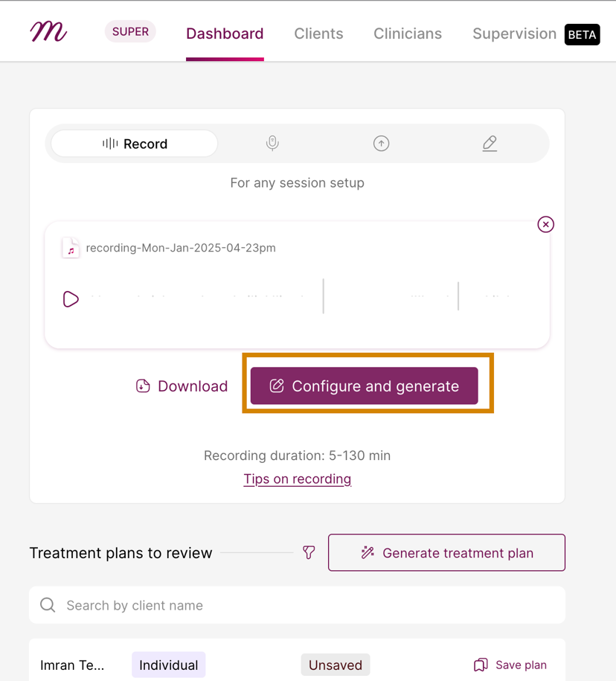Select the pencil write mode icon
The image size is (616, 681).
pyautogui.click(x=490, y=144)
